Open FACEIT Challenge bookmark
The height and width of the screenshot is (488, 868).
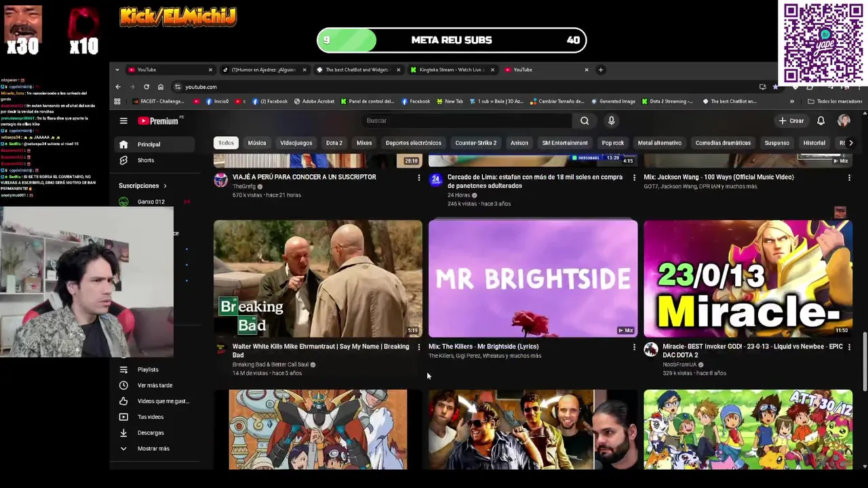(158, 102)
